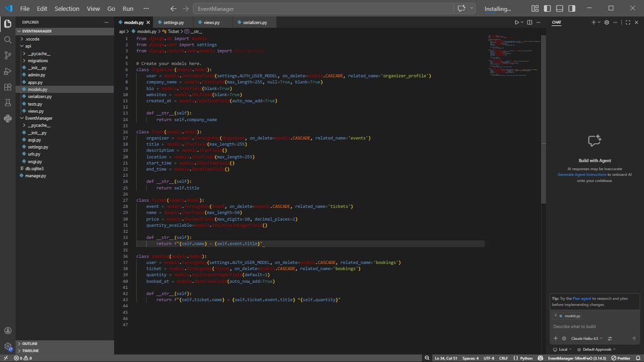
Task: Click the Plan agent link
Action: [581, 298]
